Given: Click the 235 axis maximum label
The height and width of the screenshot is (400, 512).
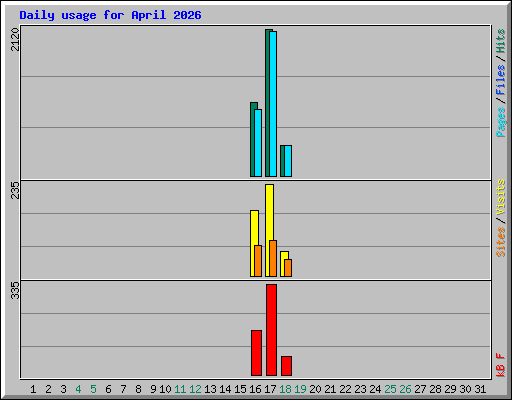Looking at the screenshot, I should tap(15, 190).
